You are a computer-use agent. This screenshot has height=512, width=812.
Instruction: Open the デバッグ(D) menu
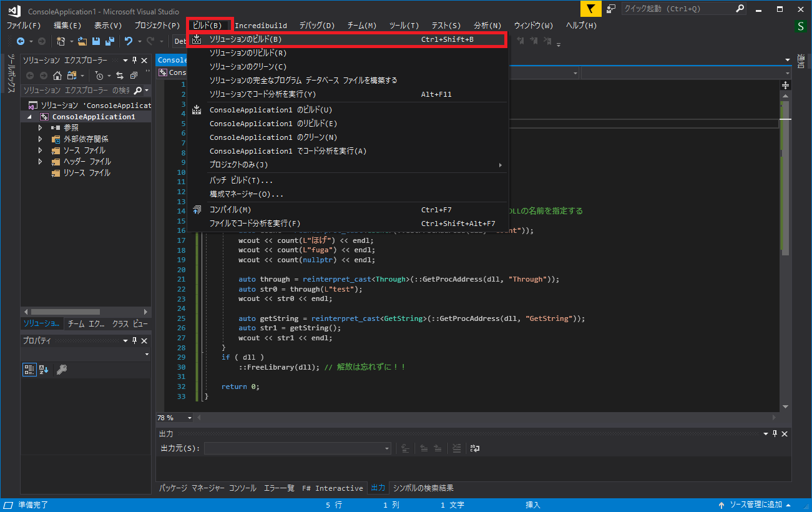(316, 26)
